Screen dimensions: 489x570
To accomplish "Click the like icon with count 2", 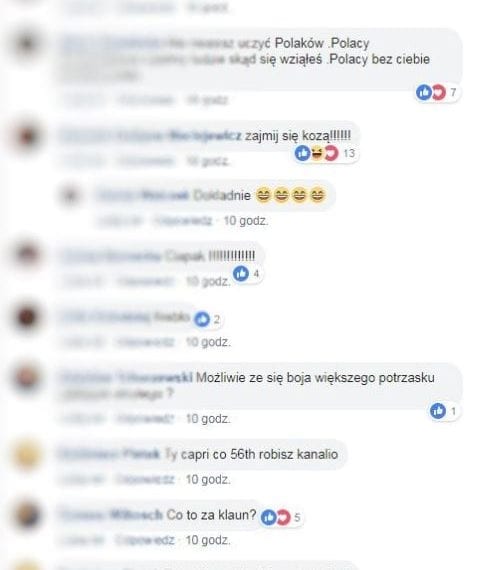I will [202, 319].
